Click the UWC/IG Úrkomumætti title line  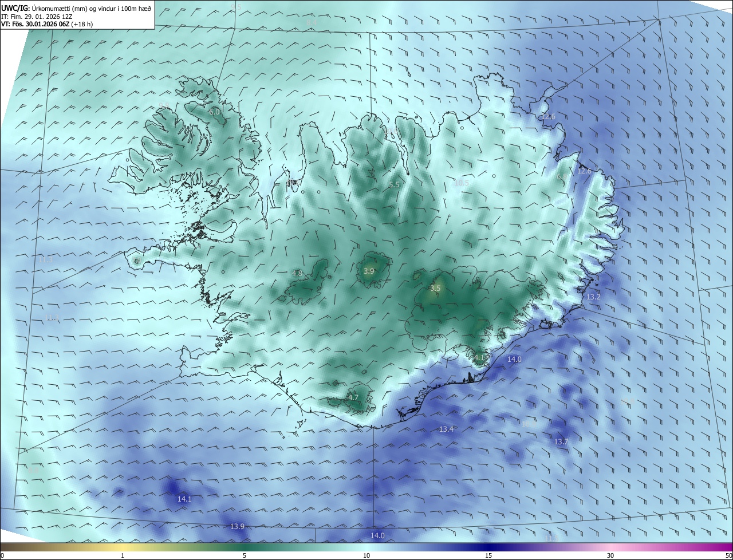[x=77, y=8]
